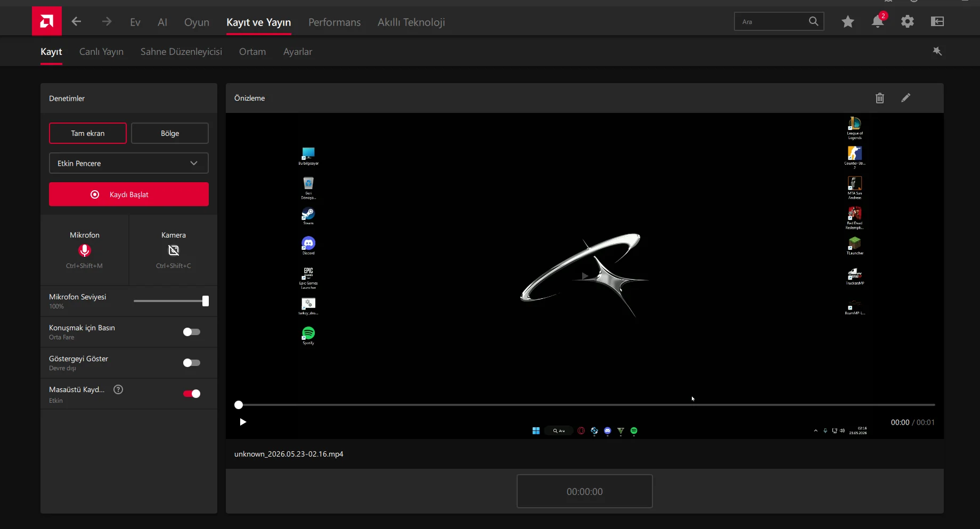This screenshot has height=529, width=980.
Task: Switch to Ayarlar sub-tab
Action: (x=298, y=52)
